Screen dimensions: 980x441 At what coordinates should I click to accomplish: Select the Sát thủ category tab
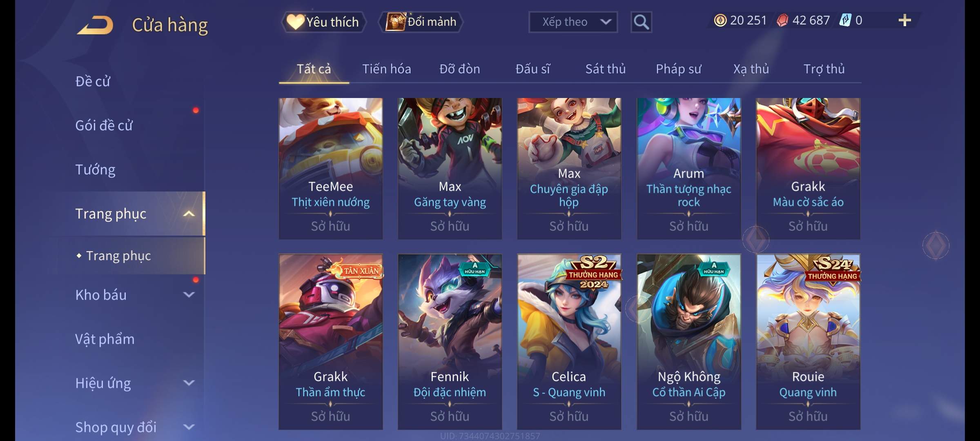[606, 69]
